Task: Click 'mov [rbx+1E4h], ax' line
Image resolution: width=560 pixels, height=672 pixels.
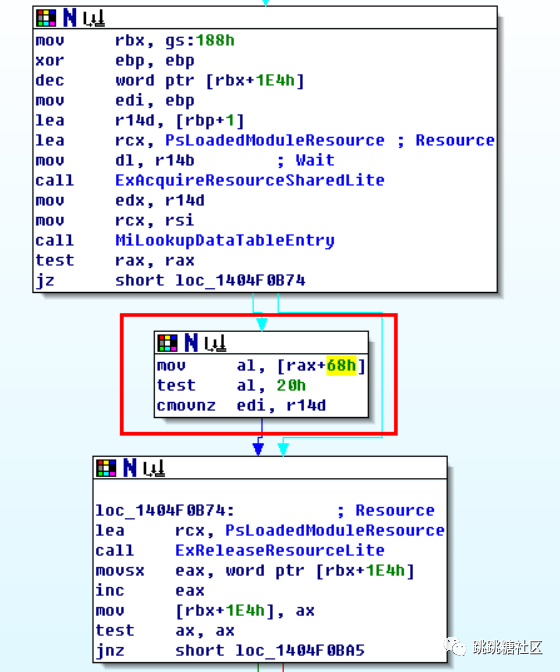Action: pos(205,610)
